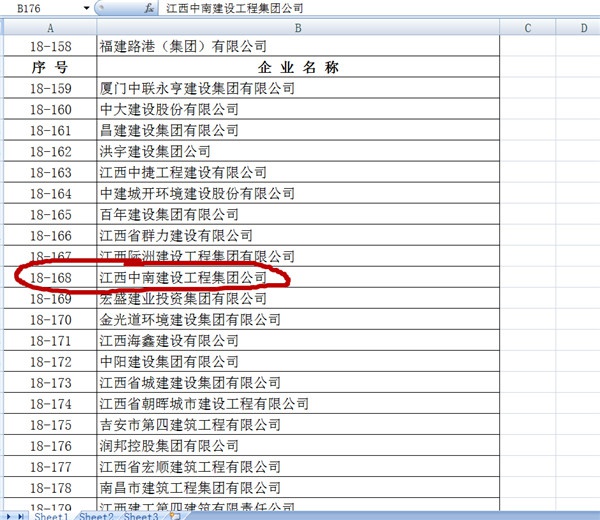Viewport: 600px width, 520px height.
Task: Open the Name Box dropdown arrow
Action: click(x=86, y=8)
